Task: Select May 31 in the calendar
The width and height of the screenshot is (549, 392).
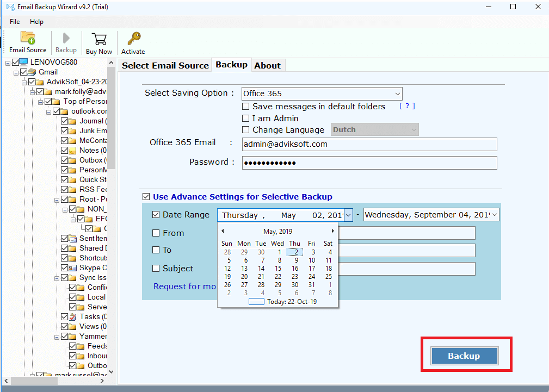Action: 312,285
